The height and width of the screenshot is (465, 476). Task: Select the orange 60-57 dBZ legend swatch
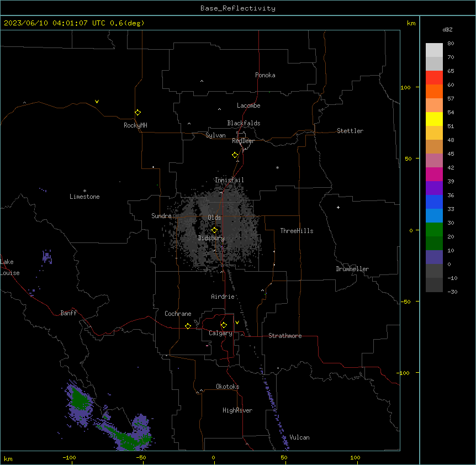pyautogui.click(x=434, y=91)
